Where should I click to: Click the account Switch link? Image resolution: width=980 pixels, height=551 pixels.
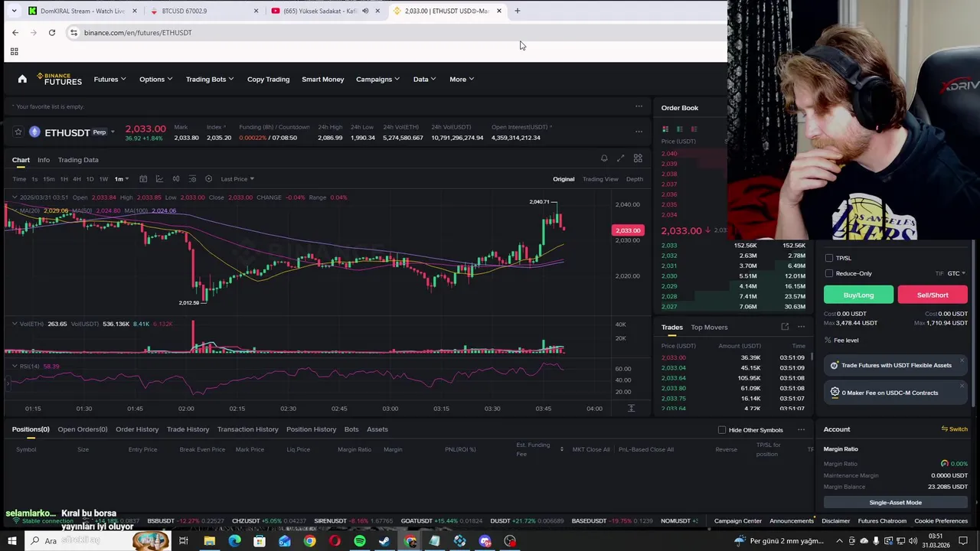point(955,429)
